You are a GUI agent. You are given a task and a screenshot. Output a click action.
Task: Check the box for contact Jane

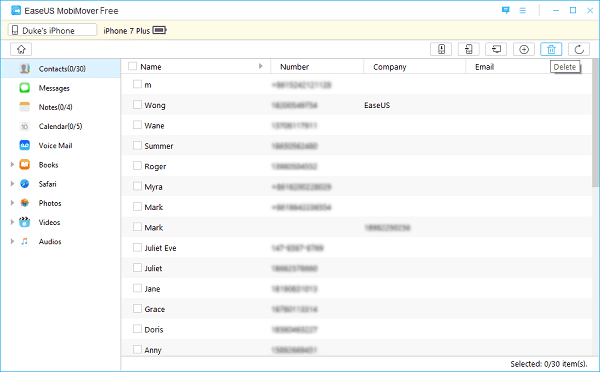[137, 288]
